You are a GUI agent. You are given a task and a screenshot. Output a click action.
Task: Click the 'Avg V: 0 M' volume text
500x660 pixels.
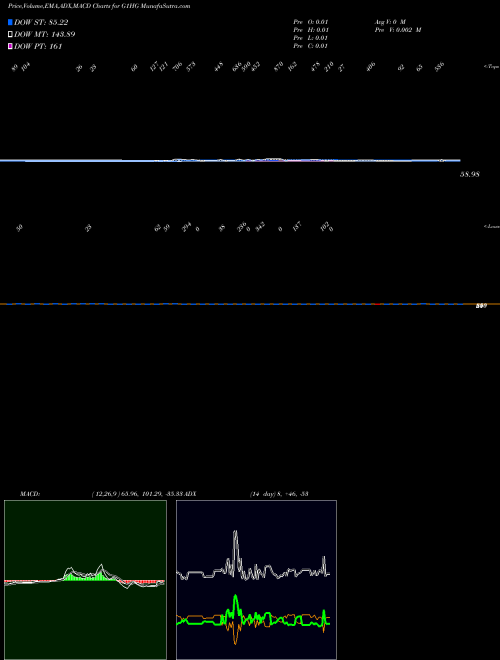(x=390, y=22)
